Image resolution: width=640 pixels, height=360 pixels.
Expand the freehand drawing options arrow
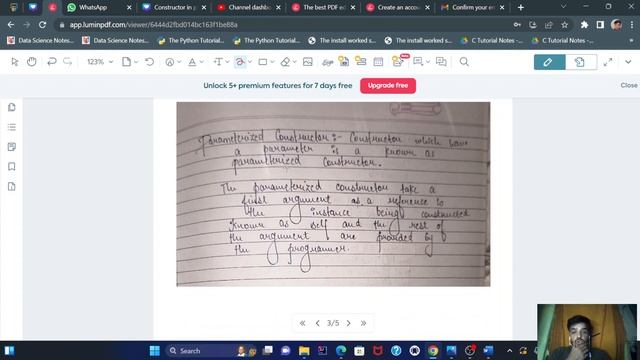coord(250,62)
